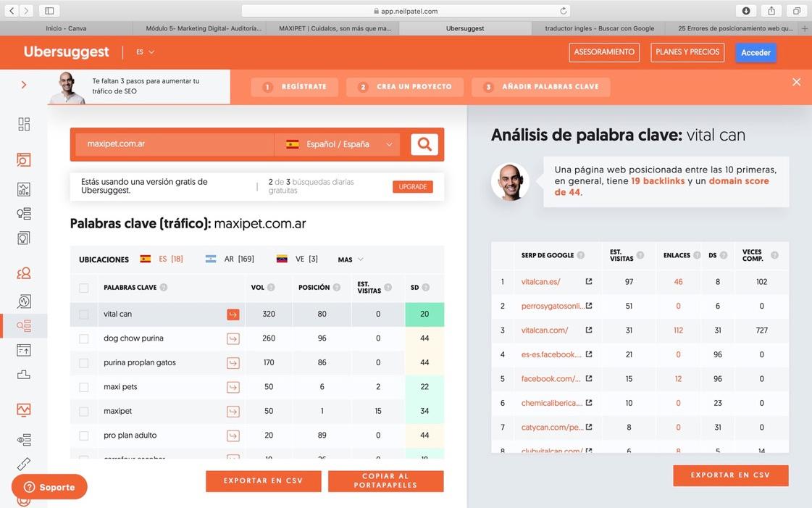This screenshot has height=508, width=812.
Task: Select ES [18] location tab
Action: click(x=162, y=259)
